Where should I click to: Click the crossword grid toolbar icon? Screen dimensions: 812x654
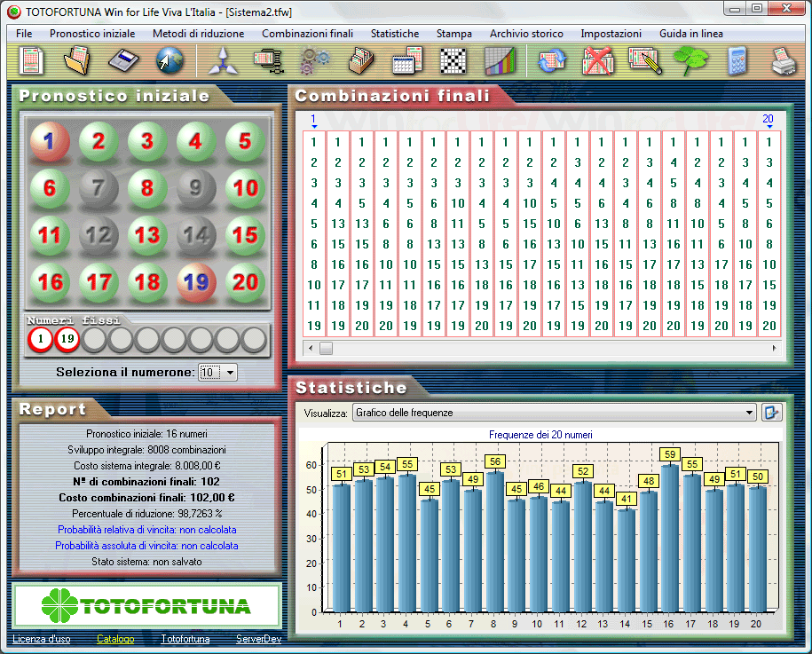coord(453,61)
